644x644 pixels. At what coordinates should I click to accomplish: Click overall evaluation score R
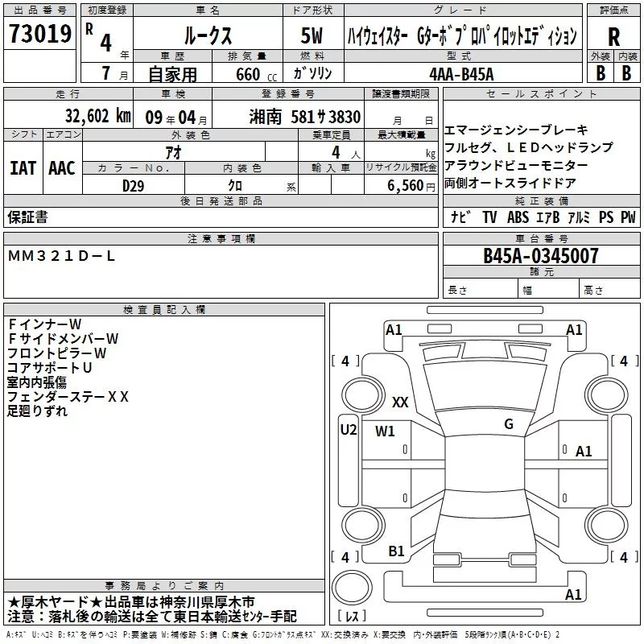pos(613,37)
